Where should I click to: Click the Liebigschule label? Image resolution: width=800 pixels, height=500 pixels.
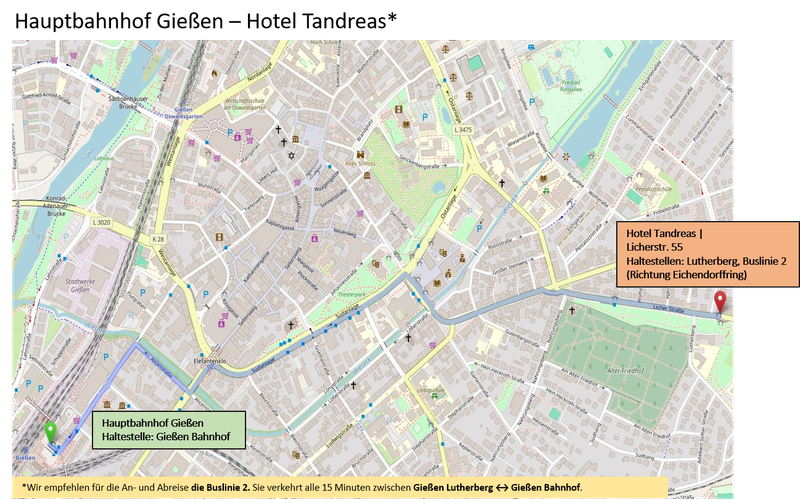click(432, 390)
